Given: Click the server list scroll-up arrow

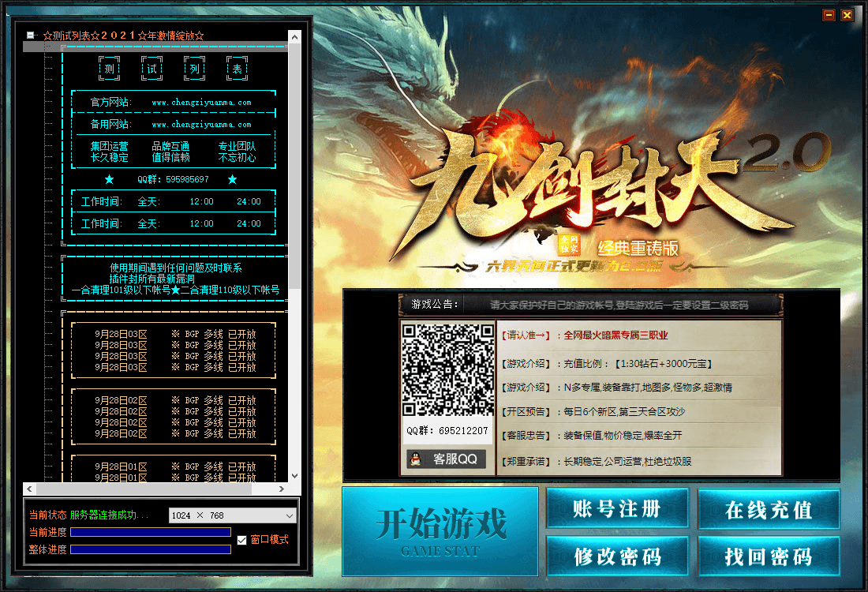Looking at the screenshot, I should pos(294,36).
